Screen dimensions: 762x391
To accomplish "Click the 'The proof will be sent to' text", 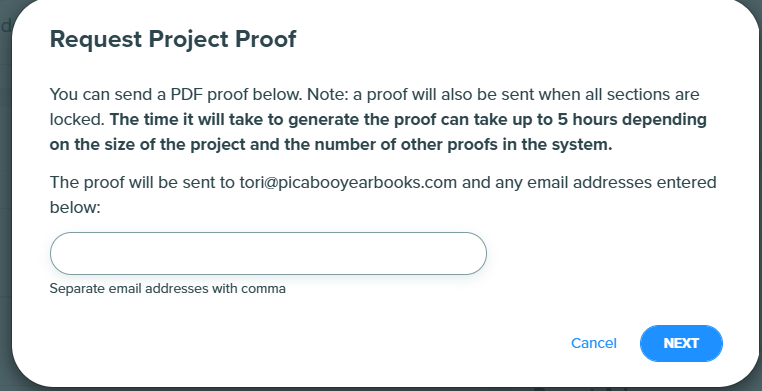I will point(142,183).
